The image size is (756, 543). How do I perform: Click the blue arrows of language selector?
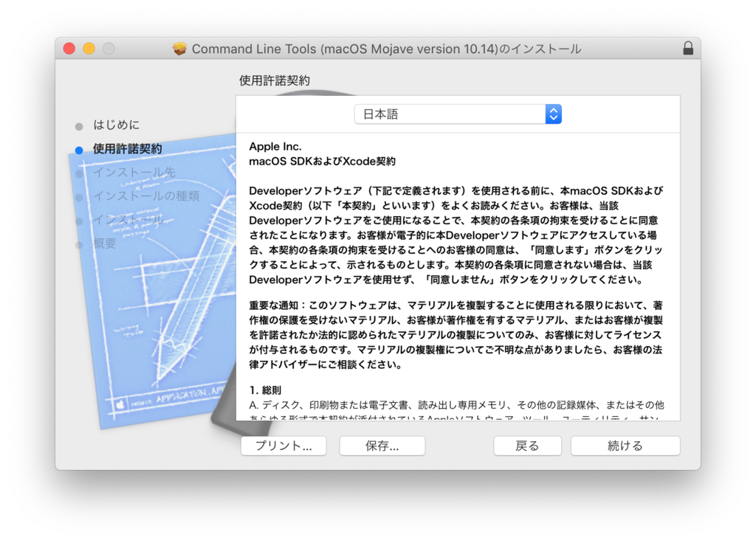click(x=554, y=114)
